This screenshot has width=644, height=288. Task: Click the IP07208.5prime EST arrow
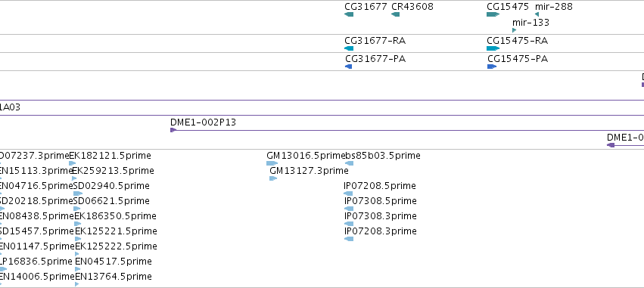348,194
